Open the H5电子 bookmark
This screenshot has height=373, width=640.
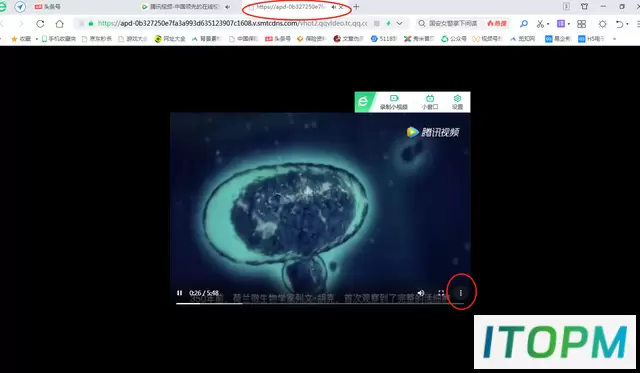tap(591, 39)
